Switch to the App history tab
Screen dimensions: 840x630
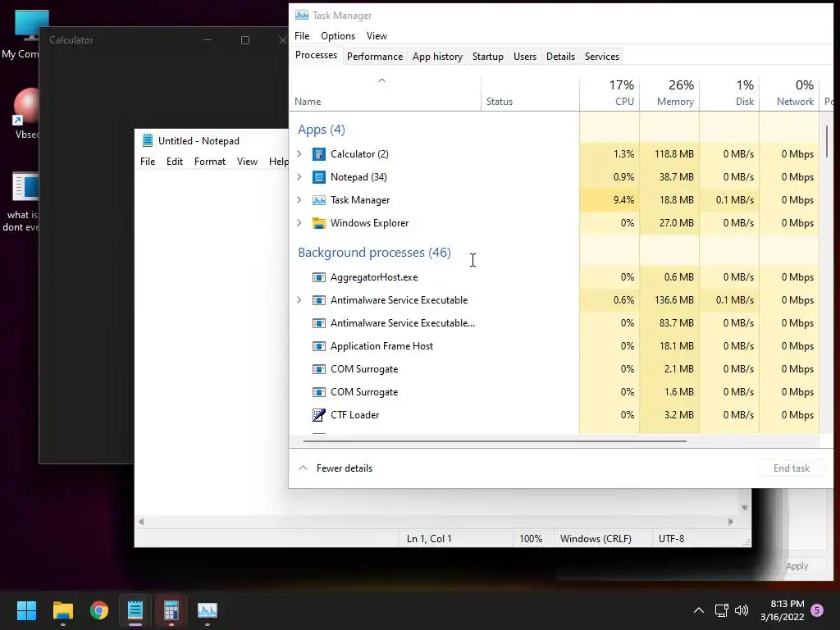(x=437, y=57)
